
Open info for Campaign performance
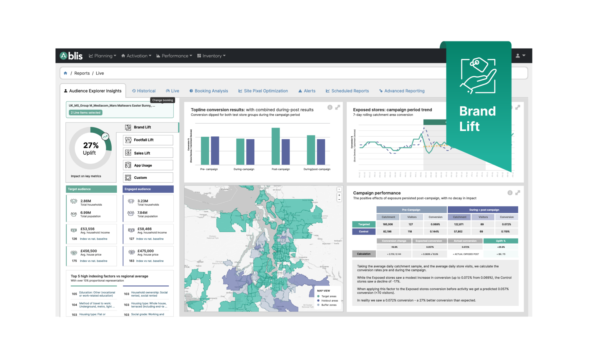pyautogui.click(x=510, y=193)
